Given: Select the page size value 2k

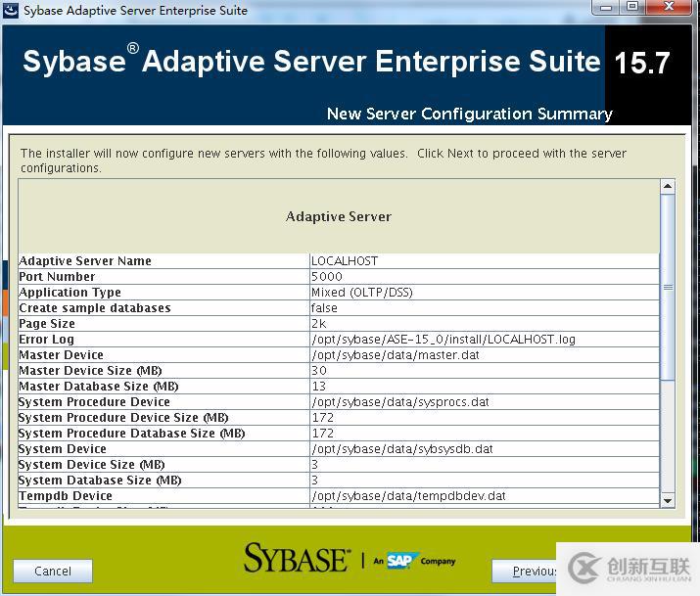Looking at the screenshot, I should (x=319, y=323).
